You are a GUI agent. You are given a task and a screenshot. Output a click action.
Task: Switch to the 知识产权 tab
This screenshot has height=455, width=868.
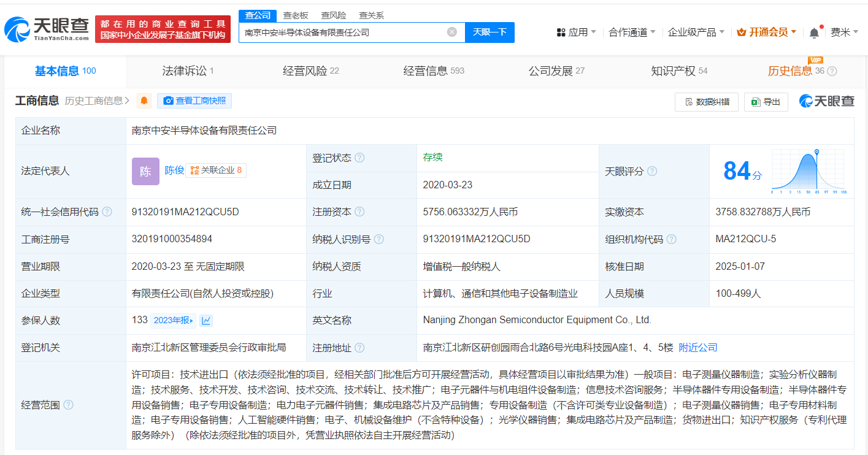(x=678, y=71)
